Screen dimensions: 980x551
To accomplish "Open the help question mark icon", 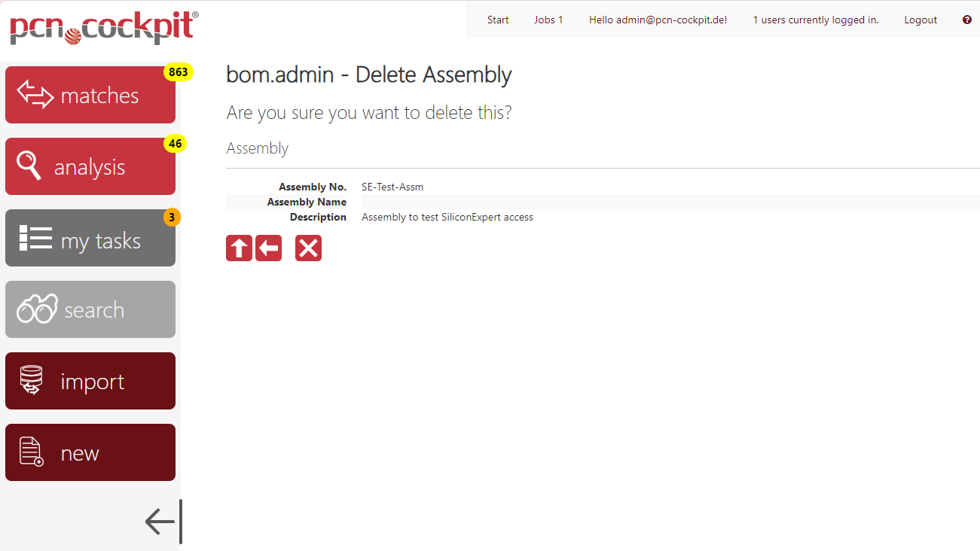I will tap(967, 20).
